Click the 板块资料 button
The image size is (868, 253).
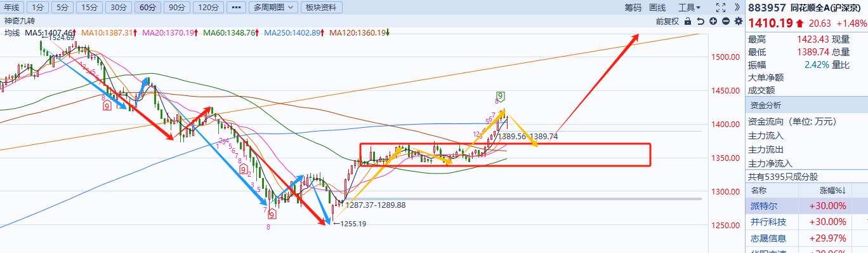[321, 8]
